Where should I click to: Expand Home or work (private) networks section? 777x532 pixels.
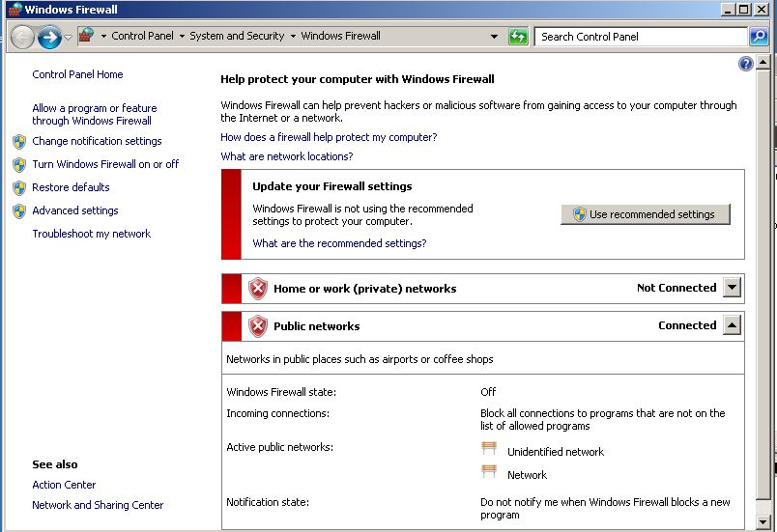[x=732, y=288]
